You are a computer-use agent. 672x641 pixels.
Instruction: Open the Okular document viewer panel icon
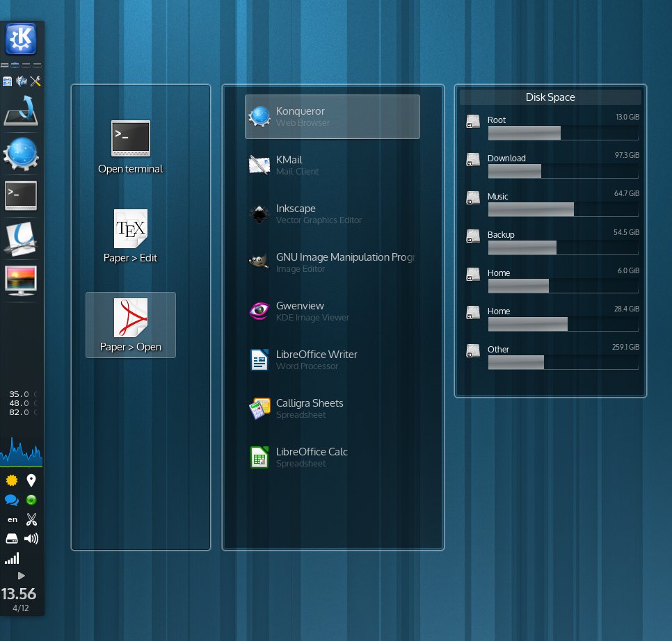(21, 238)
